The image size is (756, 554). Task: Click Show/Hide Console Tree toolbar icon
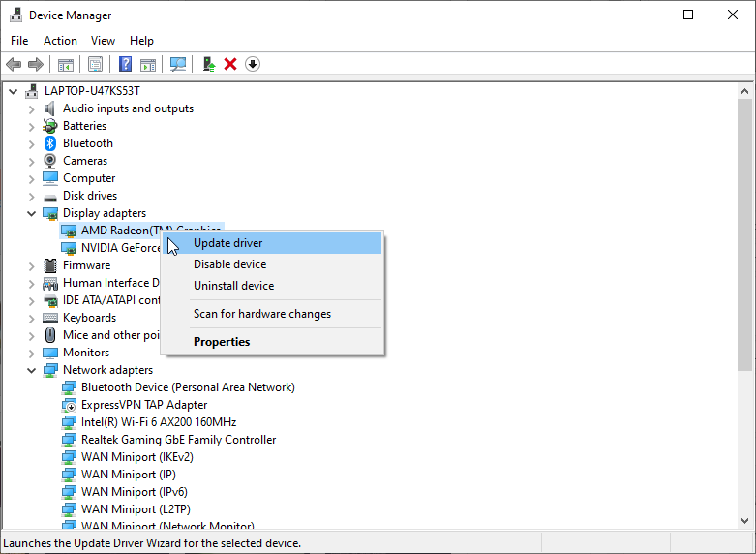66,64
